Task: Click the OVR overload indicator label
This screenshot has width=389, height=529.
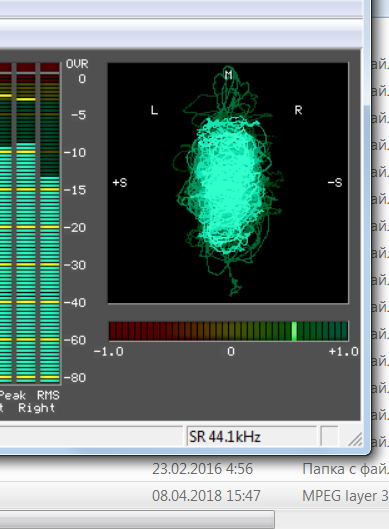Action: click(x=77, y=64)
